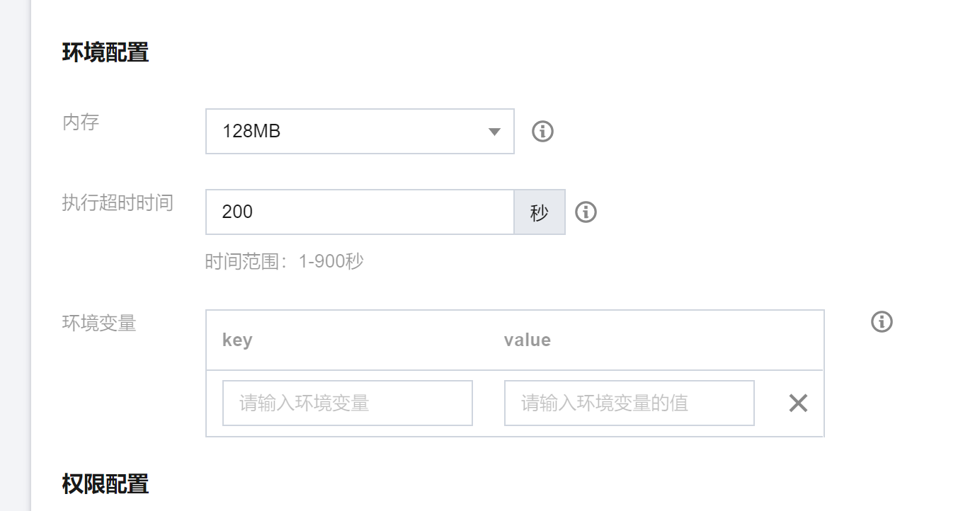This screenshot has height=511, width=980.
Task: Click the memory dropdown arrow triangle
Action: 494,132
